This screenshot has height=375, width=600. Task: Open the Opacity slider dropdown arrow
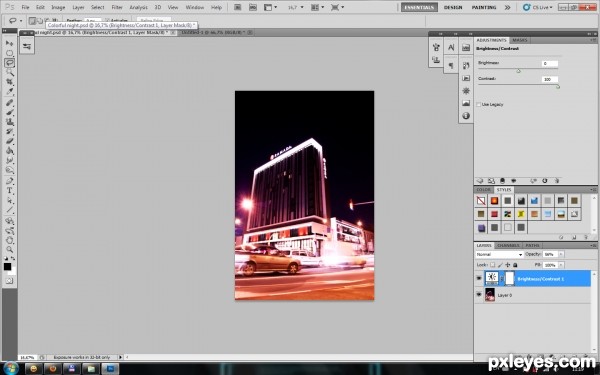[561, 254]
